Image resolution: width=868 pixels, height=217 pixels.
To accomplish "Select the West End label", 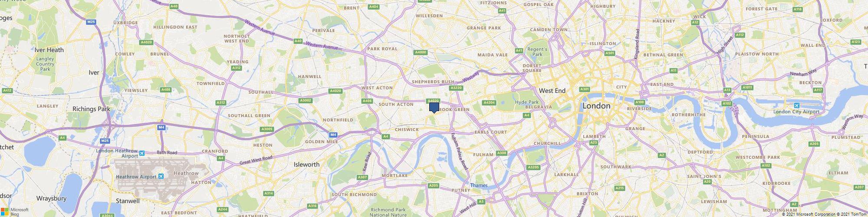I will 552,91.
